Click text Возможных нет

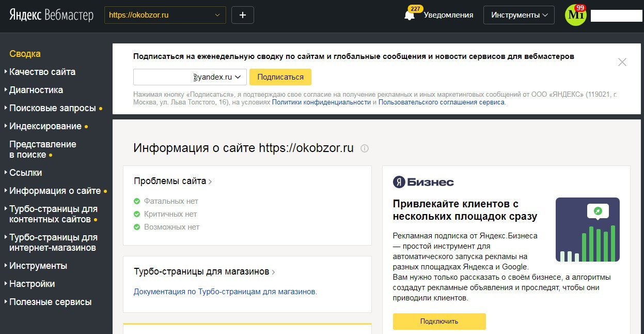[x=171, y=227]
